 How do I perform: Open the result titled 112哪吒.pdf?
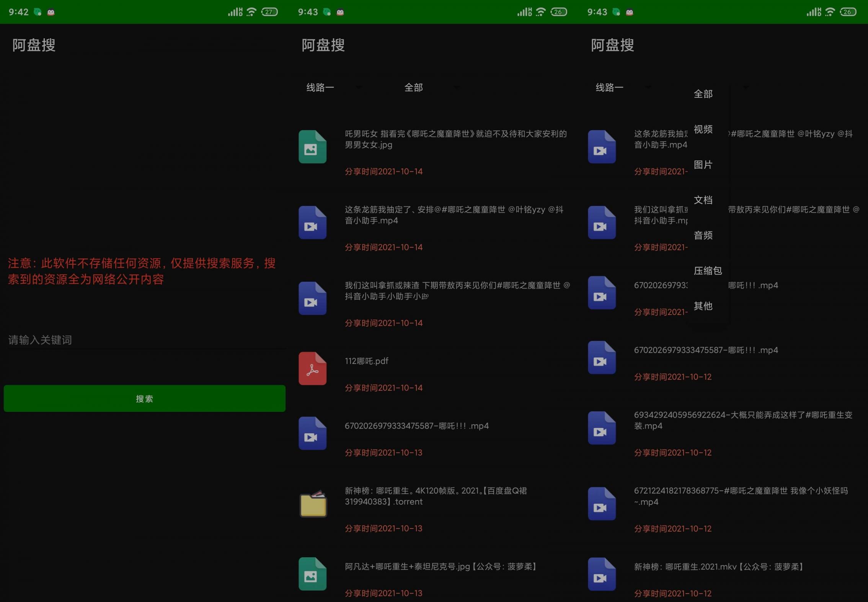tap(366, 361)
